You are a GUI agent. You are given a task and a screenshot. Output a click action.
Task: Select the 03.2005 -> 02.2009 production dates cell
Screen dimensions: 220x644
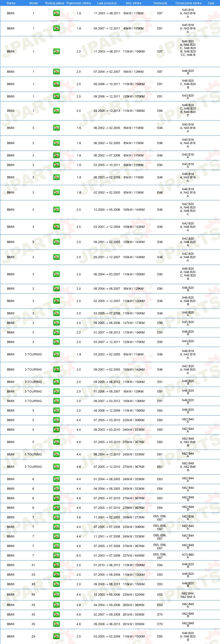click(x=107, y=636)
